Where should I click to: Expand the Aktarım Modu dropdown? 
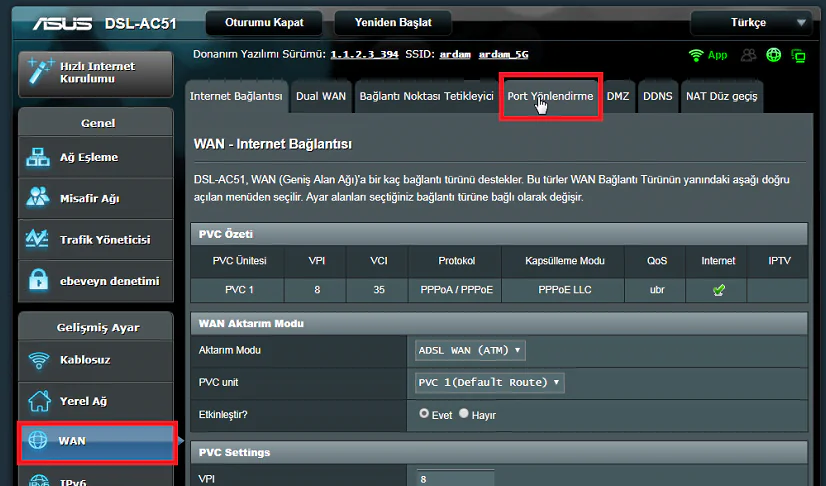(x=470, y=350)
